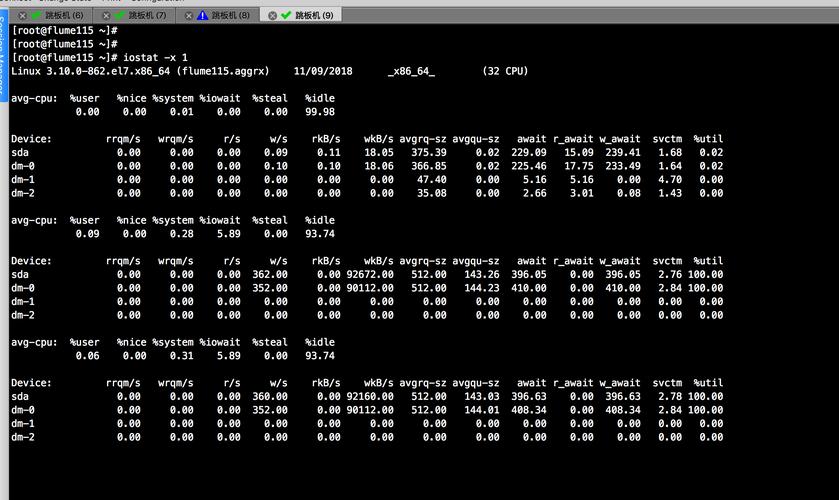Click the avgqu-sz value '144.01'
This screenshot has width=839, height=500.
pyautogui.click(x=482, y=410)
